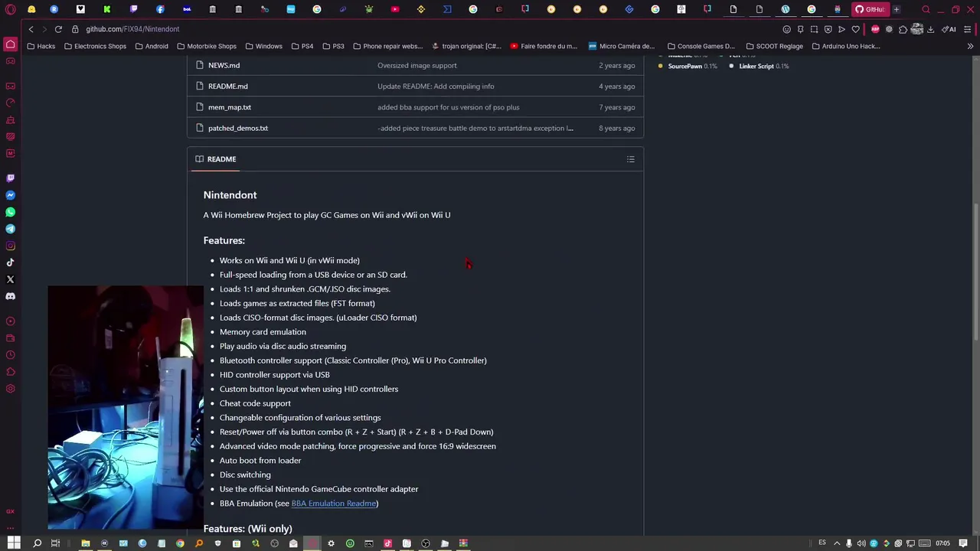The height and width of the screenshot is (551, 980).
Task: Open commit 'added bba support for us version'
Action: [x=448, y=107]
